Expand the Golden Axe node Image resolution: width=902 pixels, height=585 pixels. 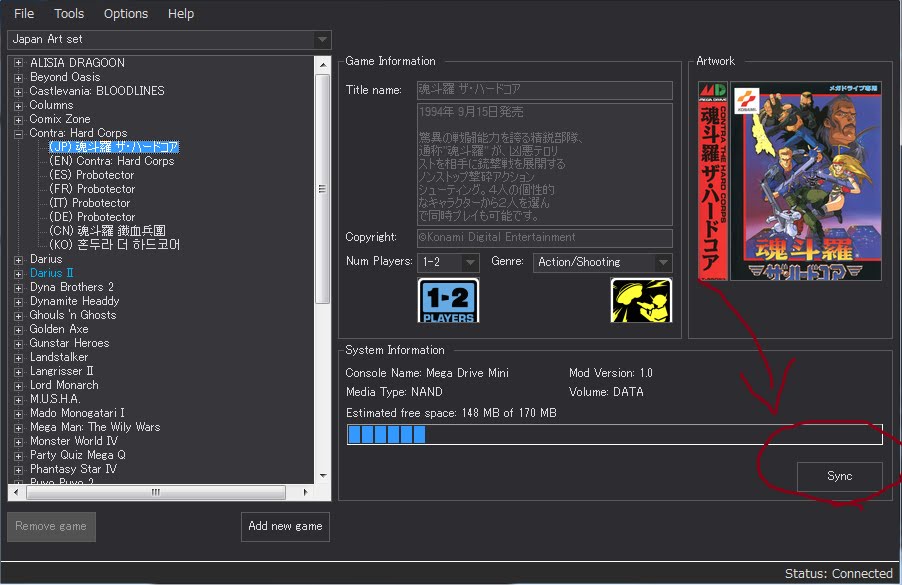[18, 329]
